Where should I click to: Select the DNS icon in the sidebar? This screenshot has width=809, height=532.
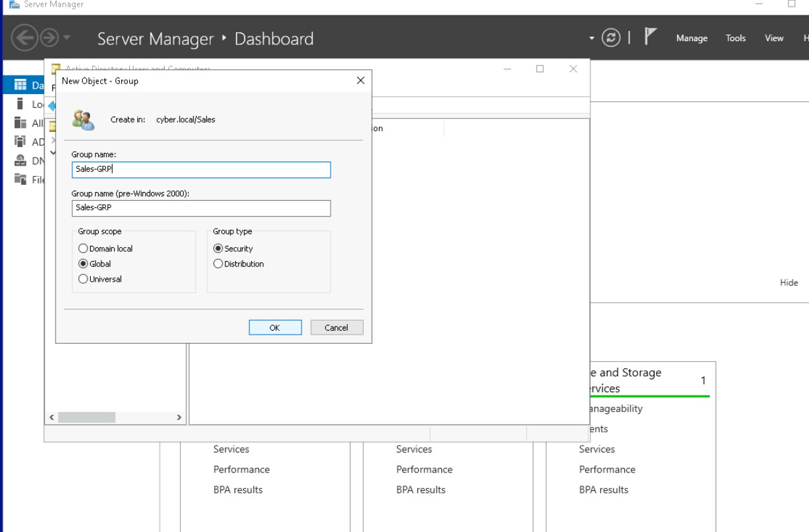coord(21,160)
